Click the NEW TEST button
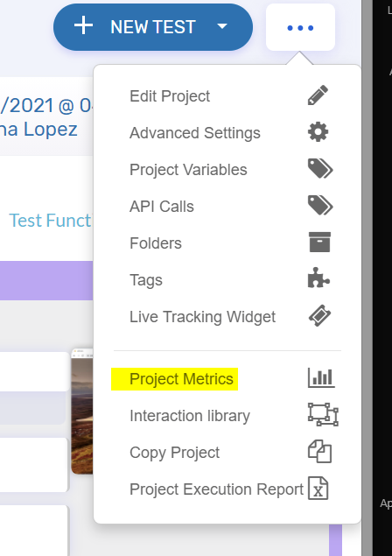The height and width of the screenshot is (556, 392). [153, 27]
